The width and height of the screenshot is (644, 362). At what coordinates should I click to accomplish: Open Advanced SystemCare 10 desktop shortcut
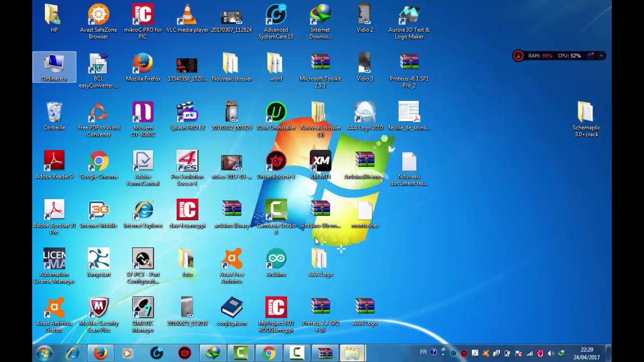click(276, 22)
